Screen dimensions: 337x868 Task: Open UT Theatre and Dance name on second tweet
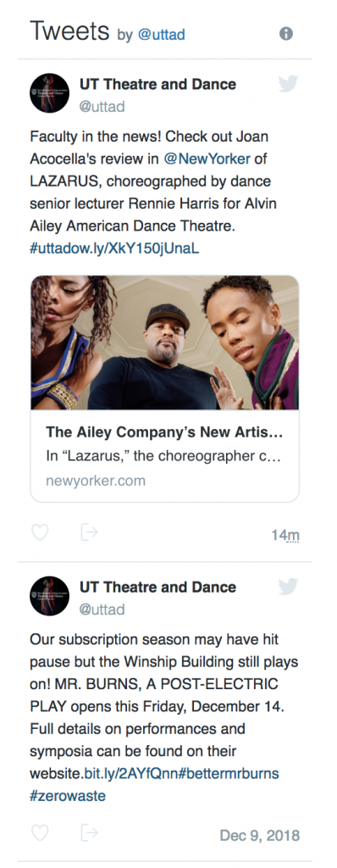[x=157, y=587]
